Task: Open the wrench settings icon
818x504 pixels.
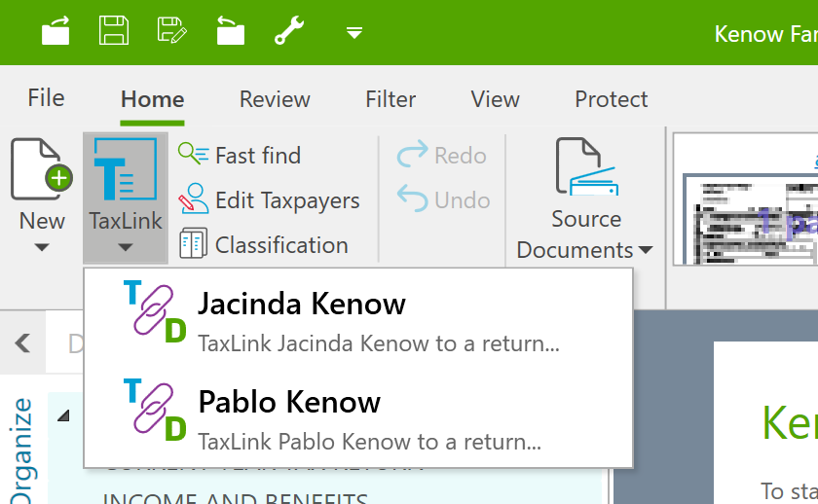Action: [x=289, y=31]
